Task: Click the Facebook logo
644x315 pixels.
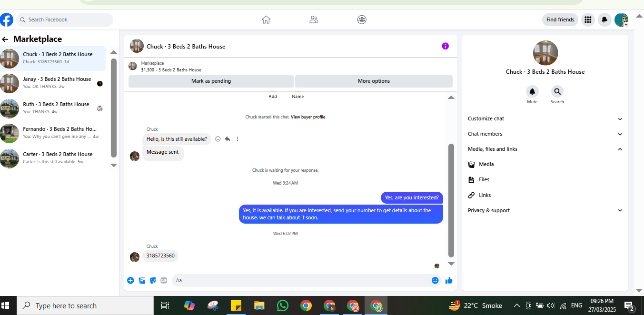Action: 7,20
